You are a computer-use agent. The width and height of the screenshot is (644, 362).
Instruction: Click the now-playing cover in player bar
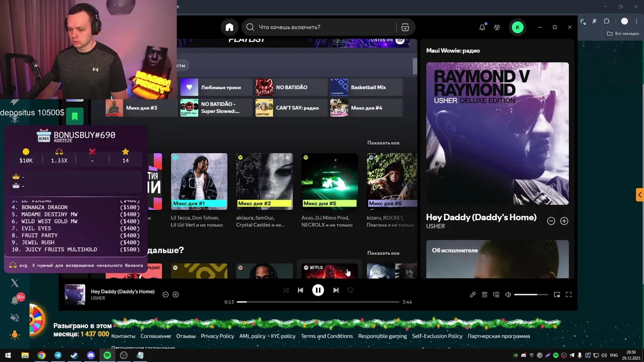pos(75,295)
